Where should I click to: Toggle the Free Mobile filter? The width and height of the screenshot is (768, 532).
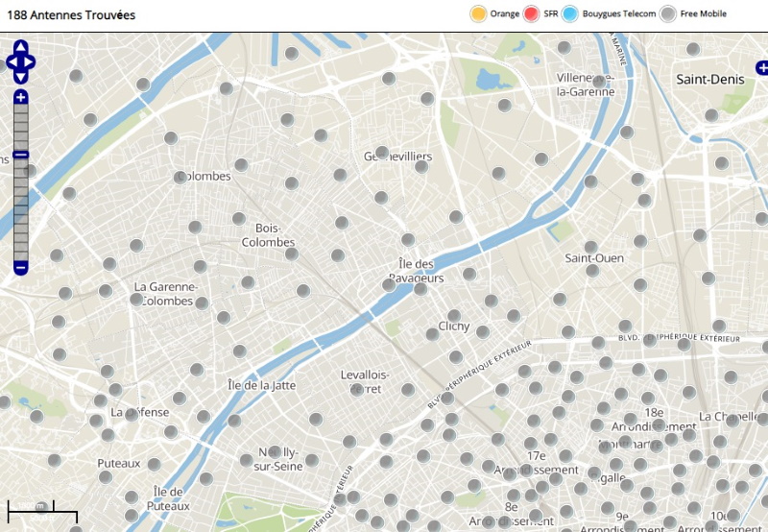point(668,13)
